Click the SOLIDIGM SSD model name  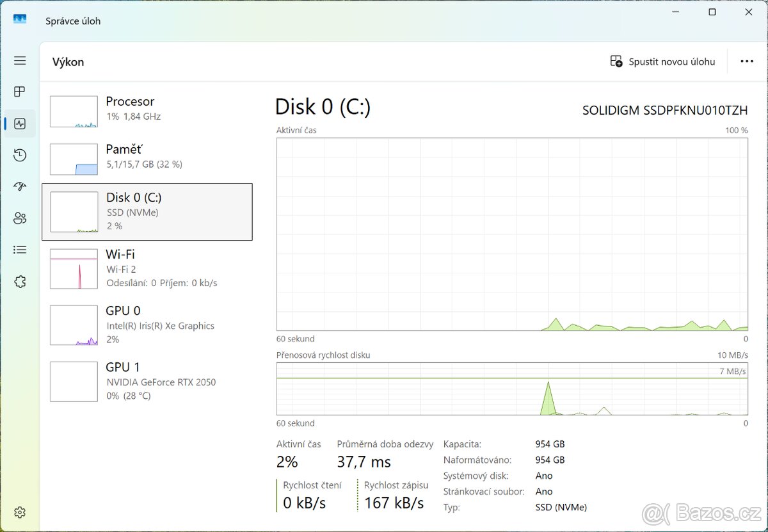[x=664, y=109]
